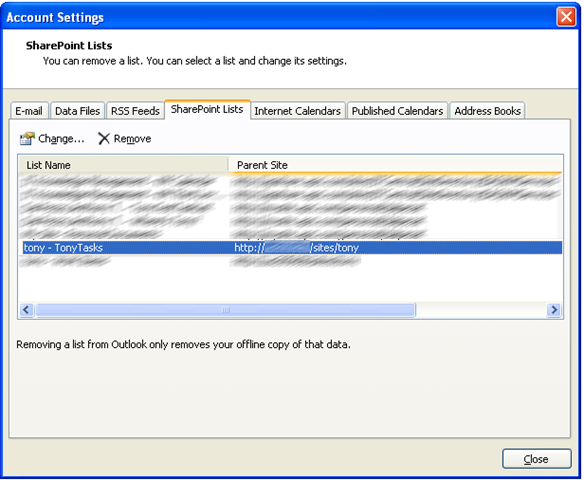Switch to the E-mail tab
This screenshot has width=584, height=480.
coord(29,111)
